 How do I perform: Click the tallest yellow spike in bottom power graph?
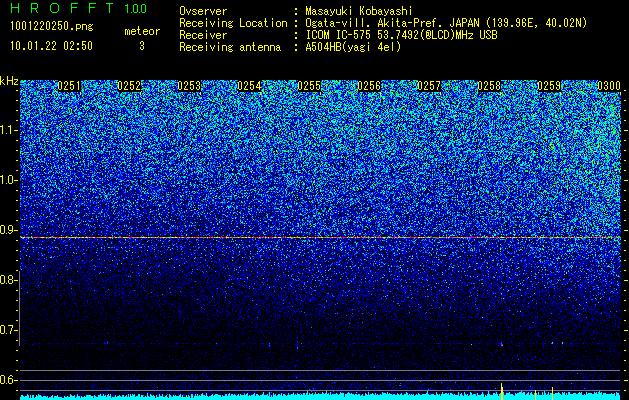point(502,391)
